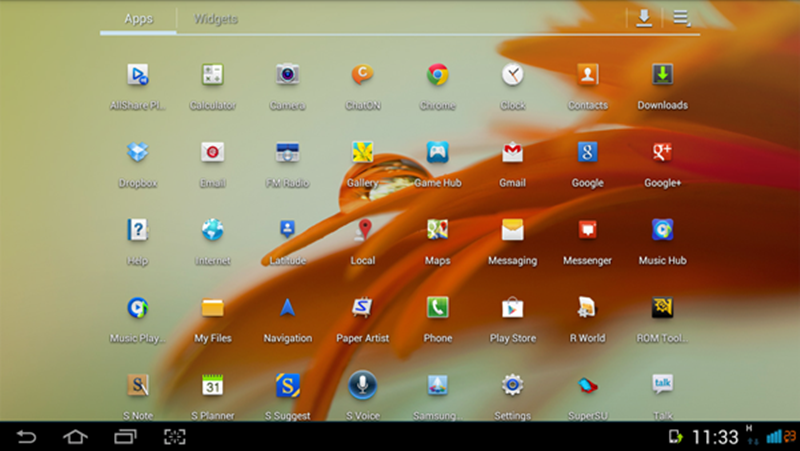This screenshot has width=800, height=451.
Task: Tap the SD card notification icon
Action: 676,437
